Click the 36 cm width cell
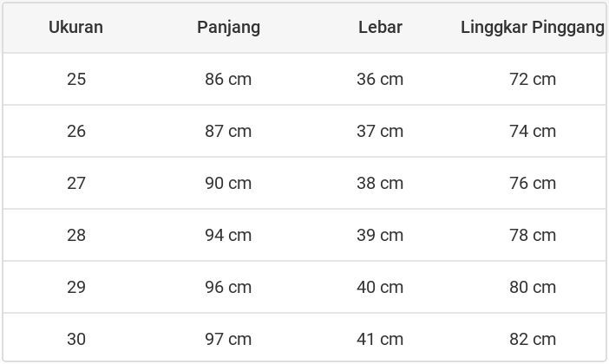The width and height of the screenshot is (609, 364). [x=380, y=79]
